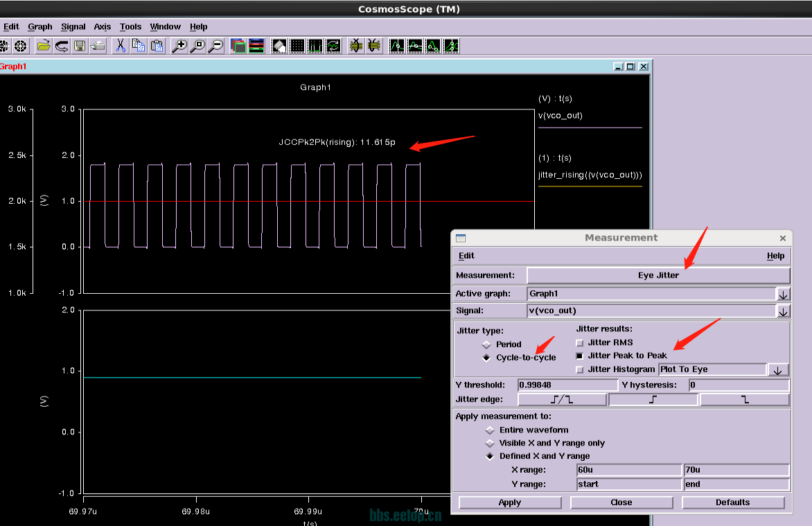812x526 pixels.
Task: Expand the Signal dropdown arrow
Action: pyautogui.click(x=783, y=311)
